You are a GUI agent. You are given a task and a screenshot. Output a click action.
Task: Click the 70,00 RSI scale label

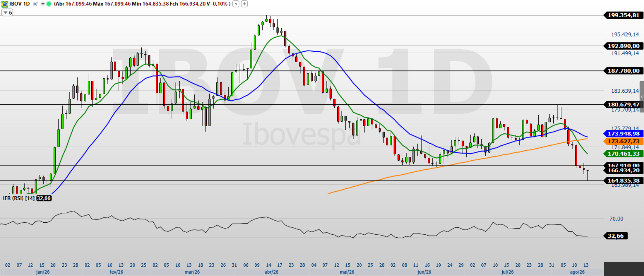coord(616,219)
